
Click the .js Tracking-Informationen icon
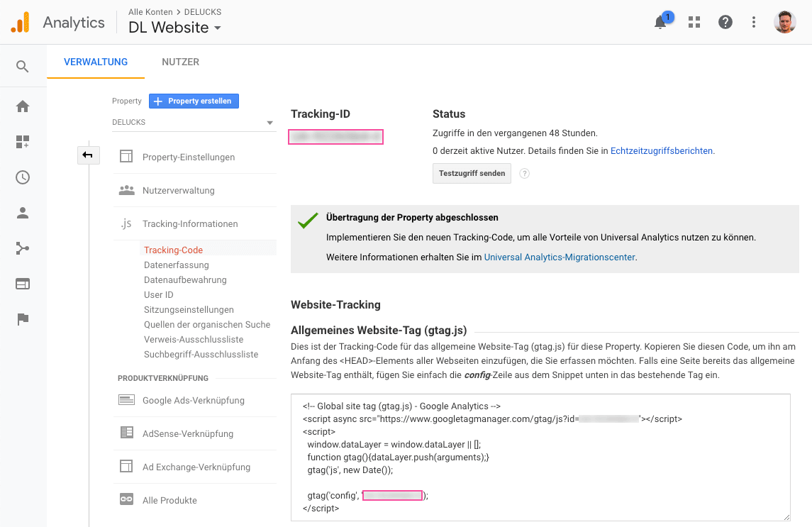(126, 223)
